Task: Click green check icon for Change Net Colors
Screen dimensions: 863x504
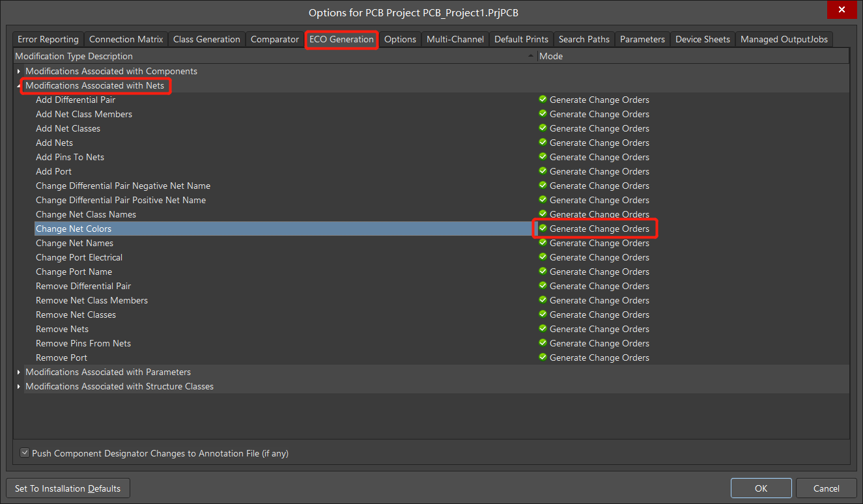Action: coord(543,229)
